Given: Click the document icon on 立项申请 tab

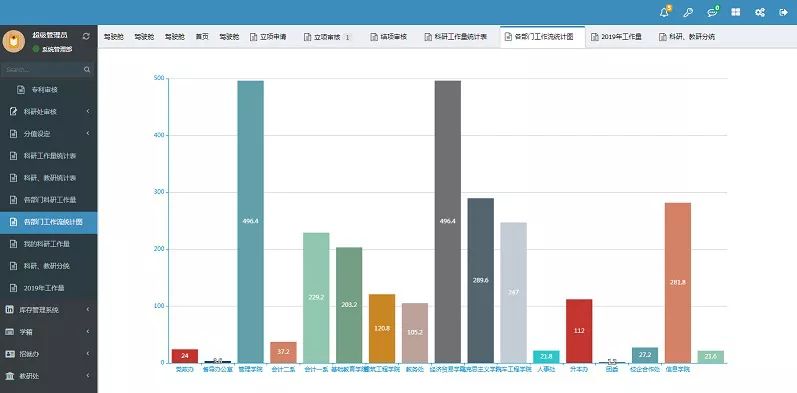Looking at the screenshot, I should [254, 37].
